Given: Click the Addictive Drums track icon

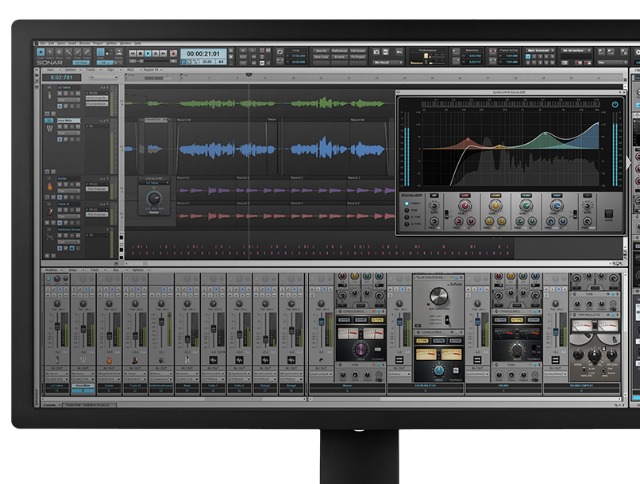Looking at the screenshot, I should (50, 237).
